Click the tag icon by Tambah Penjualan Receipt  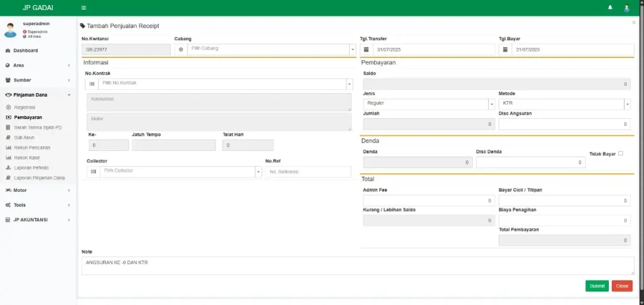[x=82, y=26]
